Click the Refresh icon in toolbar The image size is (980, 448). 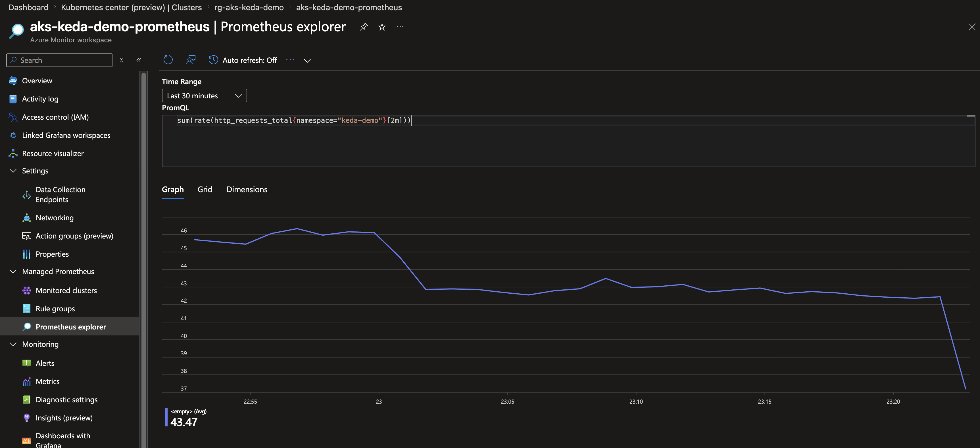[168, 60]
